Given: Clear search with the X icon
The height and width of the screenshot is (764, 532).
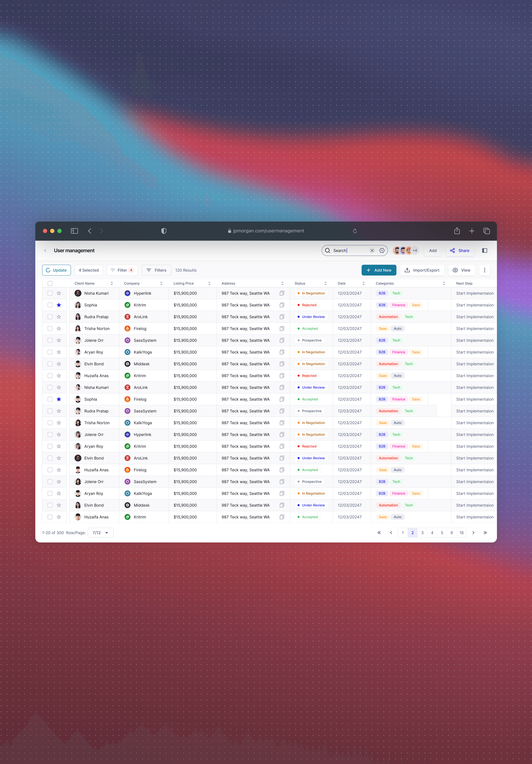Looking at the screenshot, I should tap(372, 251).
